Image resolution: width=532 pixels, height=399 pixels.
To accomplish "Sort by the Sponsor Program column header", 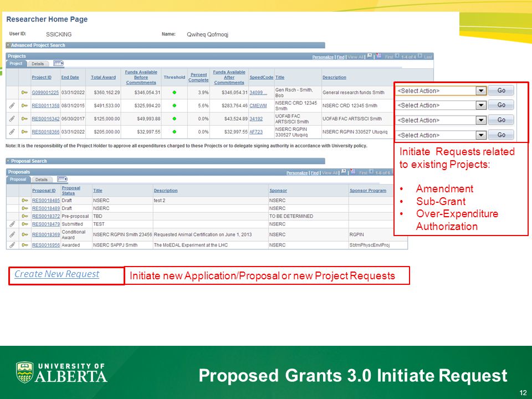I will tap(368, 190).
